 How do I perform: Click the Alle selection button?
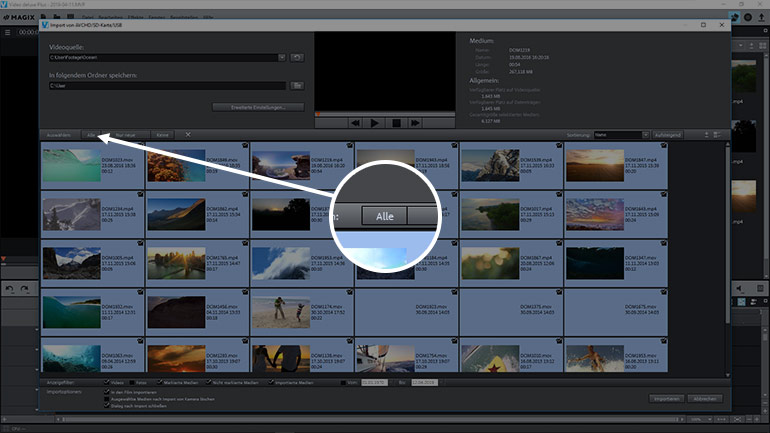pyautogui.click(x=91, y=135)
